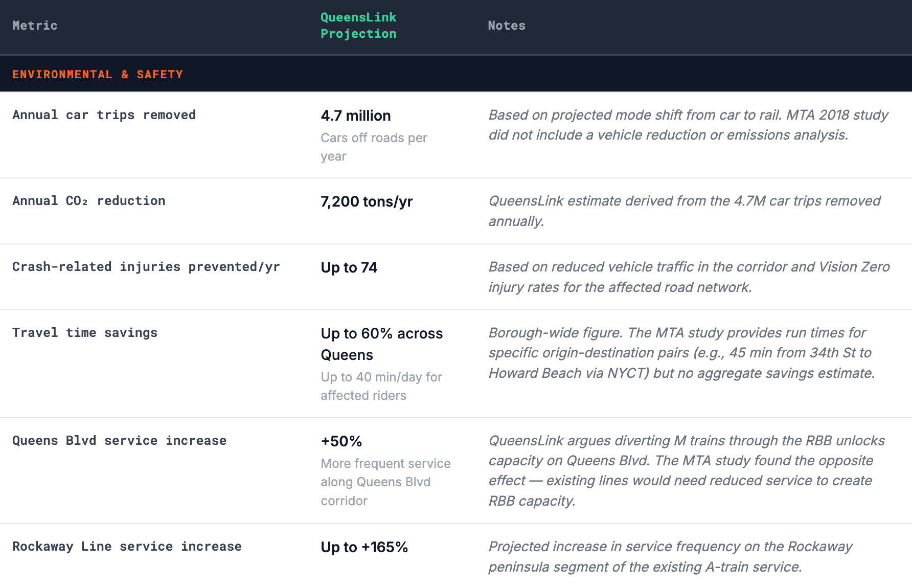Screen dimensions: 912x588
Task: Select the Annual CO₂ reduction metric
Action: (89, 201)
